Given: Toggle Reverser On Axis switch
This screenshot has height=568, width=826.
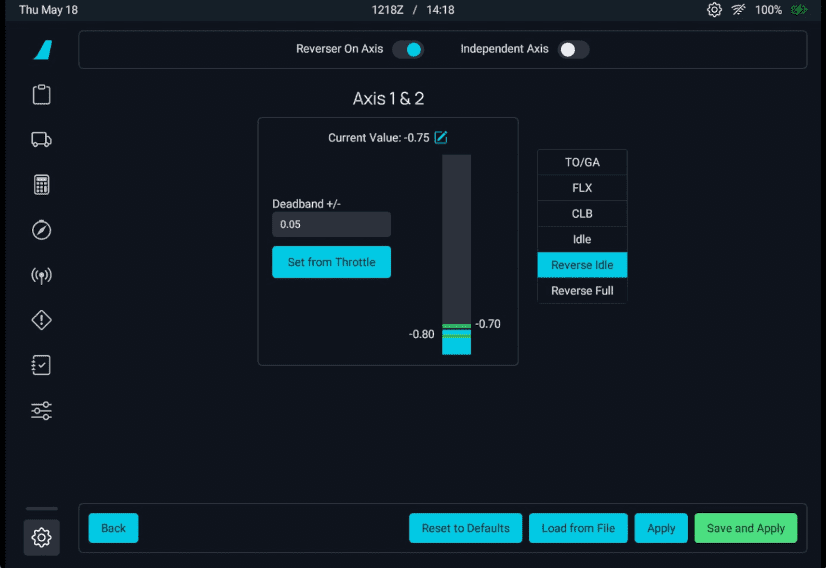Looking at the screenshot, I should 407,49.
